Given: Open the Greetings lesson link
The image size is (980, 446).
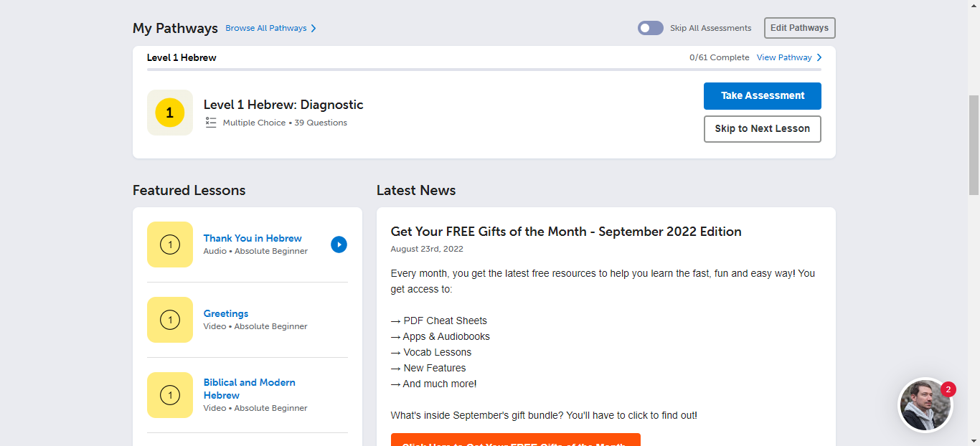Looking at the screenshot, I should [225, 313].
